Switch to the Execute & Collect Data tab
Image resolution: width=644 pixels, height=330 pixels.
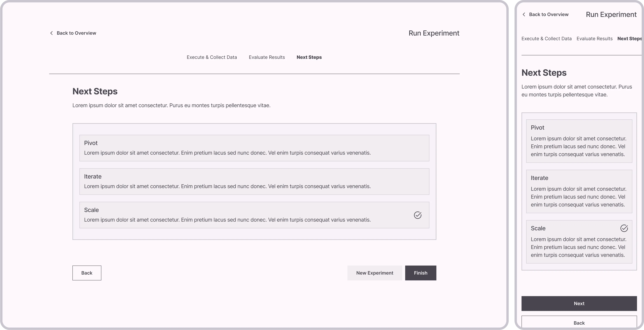(212, 57)
